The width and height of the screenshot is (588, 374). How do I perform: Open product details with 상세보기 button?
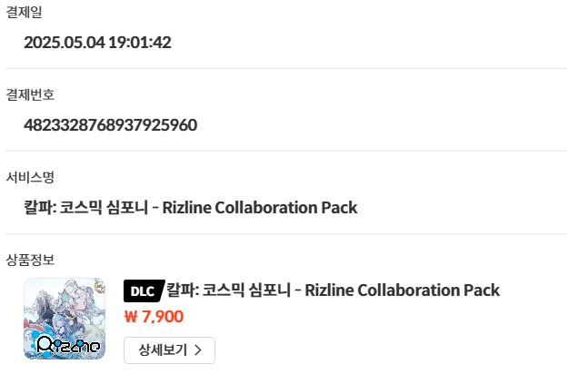click(x=170, y=350)
